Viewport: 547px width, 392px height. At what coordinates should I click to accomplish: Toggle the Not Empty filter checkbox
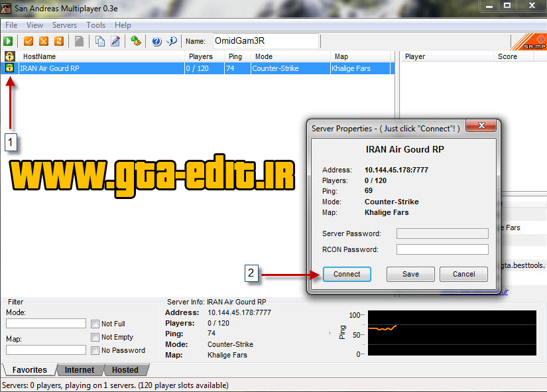pyautogui.click(x=95, y=337)
